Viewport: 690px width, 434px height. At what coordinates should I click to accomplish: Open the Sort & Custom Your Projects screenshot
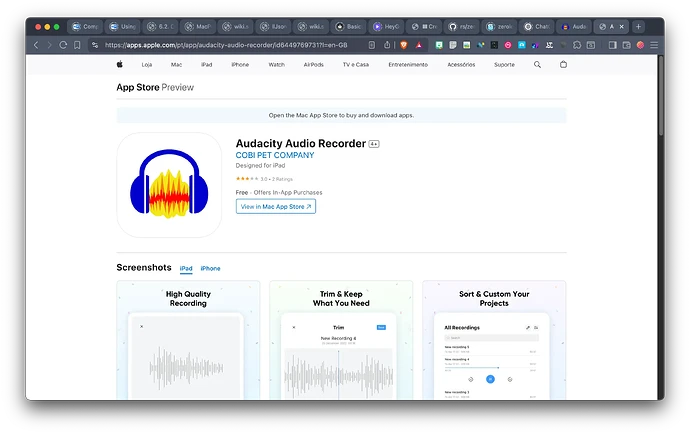[494, 340]
